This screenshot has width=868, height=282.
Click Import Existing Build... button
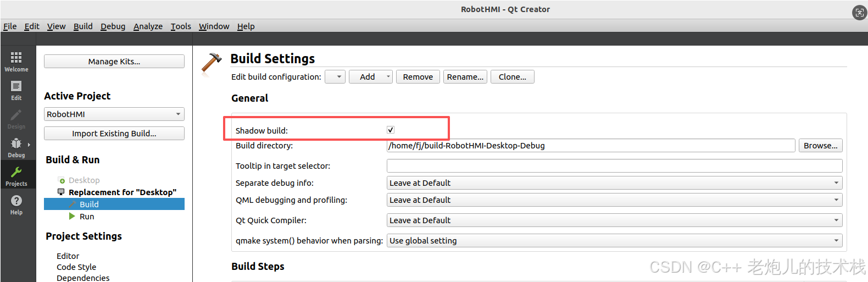pyautogui.click(x=114, y=134)
